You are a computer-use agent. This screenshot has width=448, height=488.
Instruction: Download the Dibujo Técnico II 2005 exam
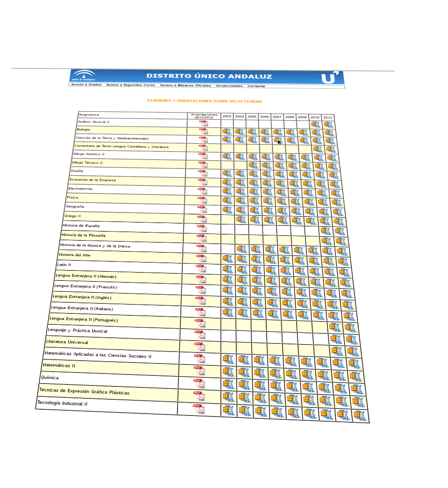pyautogui.click(x=252, y=165)
